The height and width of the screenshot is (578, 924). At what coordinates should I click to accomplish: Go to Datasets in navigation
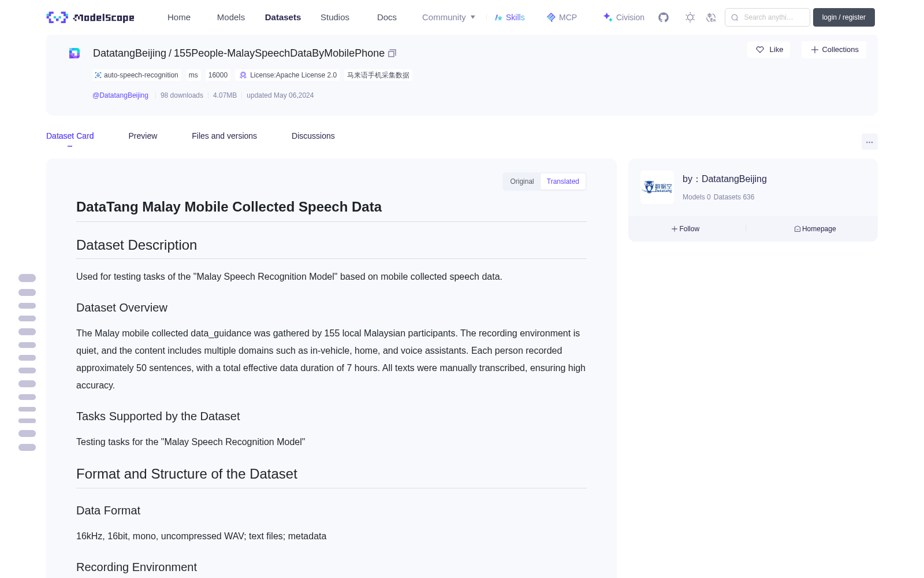[x=283, y=17]
